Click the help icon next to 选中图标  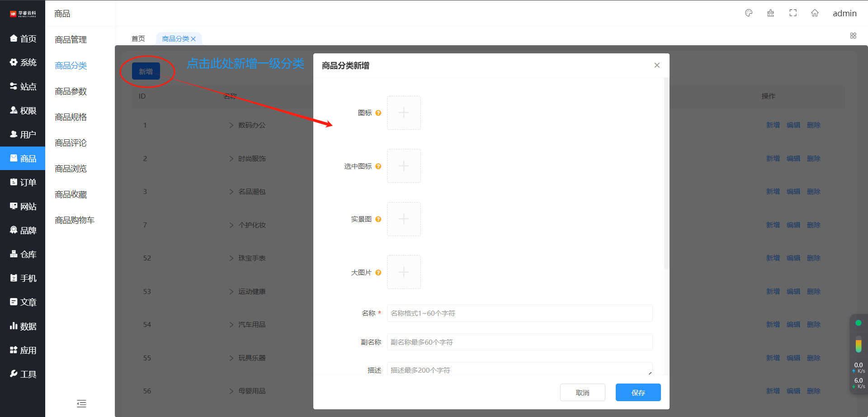[378, 166]
